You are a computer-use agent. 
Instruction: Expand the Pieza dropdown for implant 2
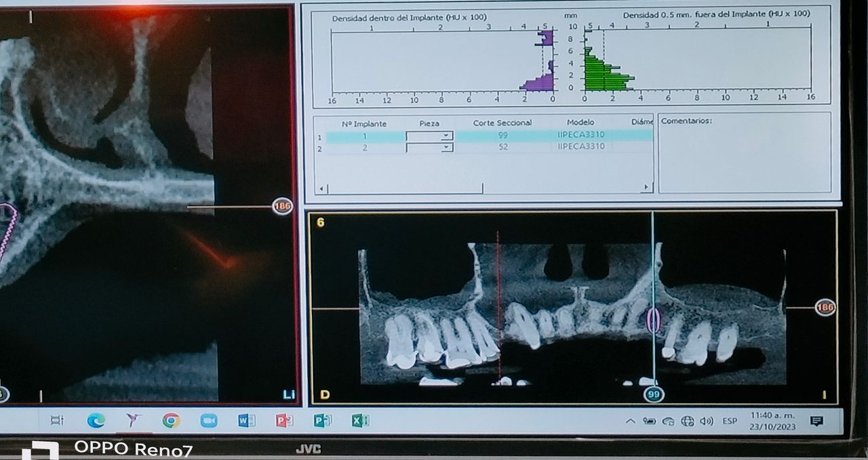pos(446,147)
